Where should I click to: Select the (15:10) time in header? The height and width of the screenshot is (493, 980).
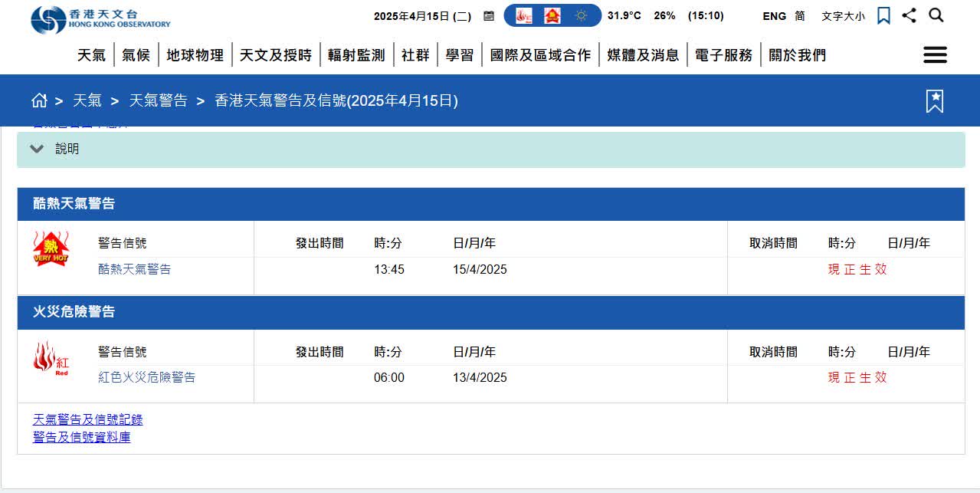pyautogui.click(x=706, y=15)
